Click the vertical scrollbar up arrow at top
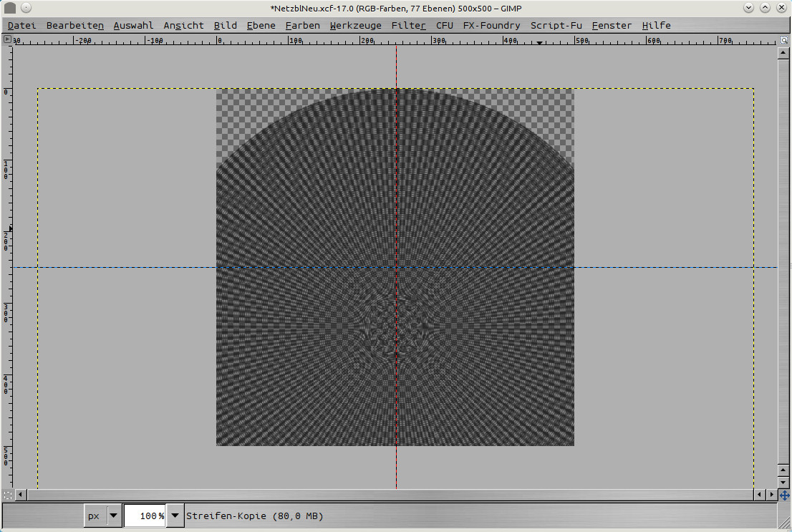Screen dimensions: 792x532 coord(784,52)
